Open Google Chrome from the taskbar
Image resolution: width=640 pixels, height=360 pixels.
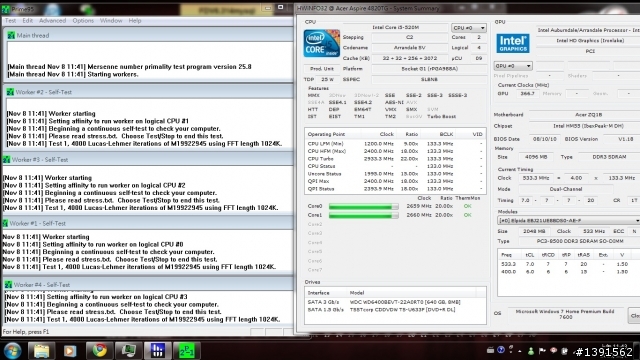[99, 350]
